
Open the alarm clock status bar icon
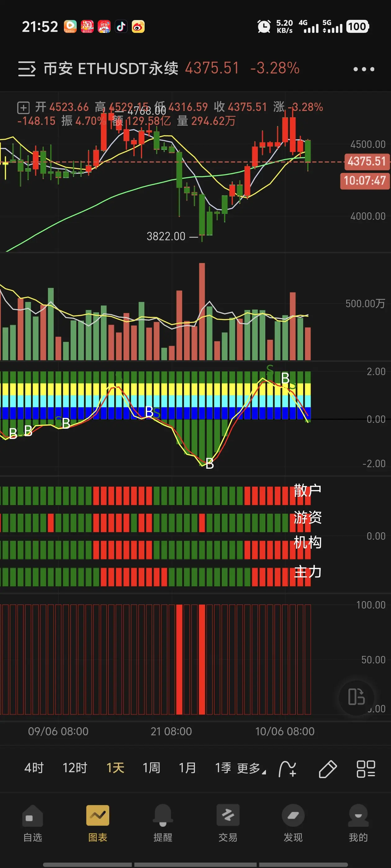pos(264,27)
